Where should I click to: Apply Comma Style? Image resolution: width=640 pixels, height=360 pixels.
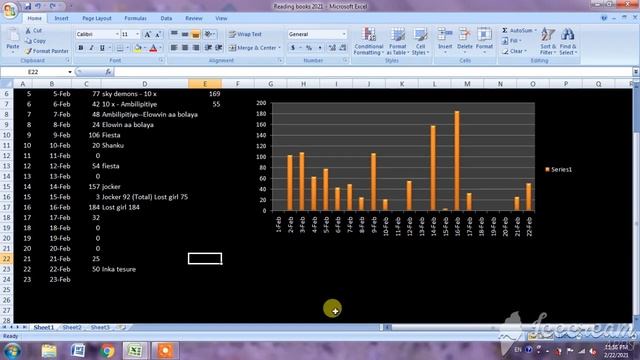coord(320,48)
